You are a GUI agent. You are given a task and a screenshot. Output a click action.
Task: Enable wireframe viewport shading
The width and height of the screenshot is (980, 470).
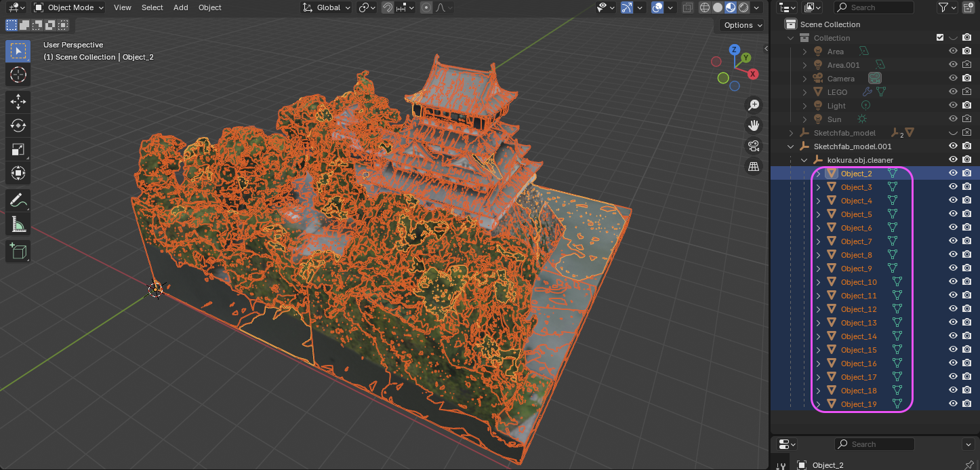tap(705, 7)
